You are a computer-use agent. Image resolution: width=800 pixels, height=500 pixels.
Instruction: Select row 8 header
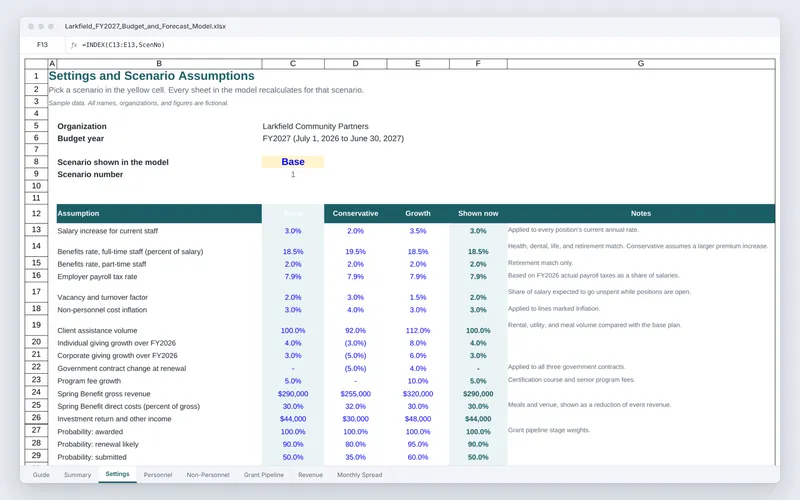[36, 162]
